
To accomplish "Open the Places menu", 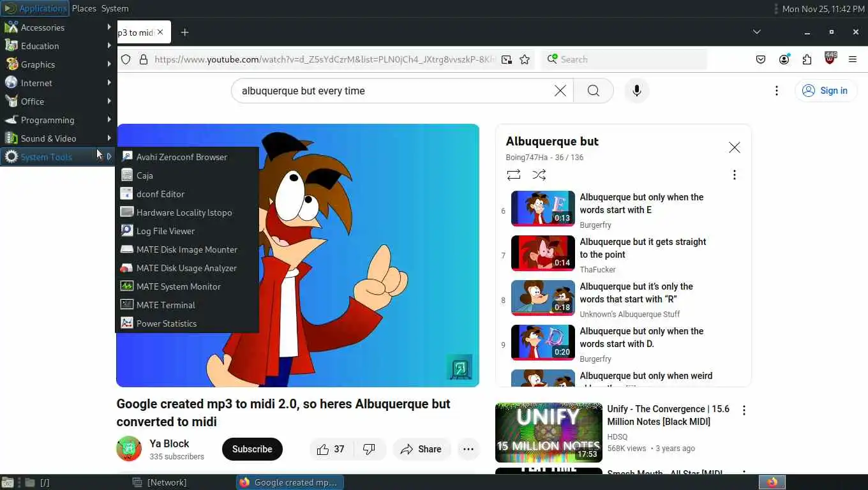I will click(x=84, y=8).
